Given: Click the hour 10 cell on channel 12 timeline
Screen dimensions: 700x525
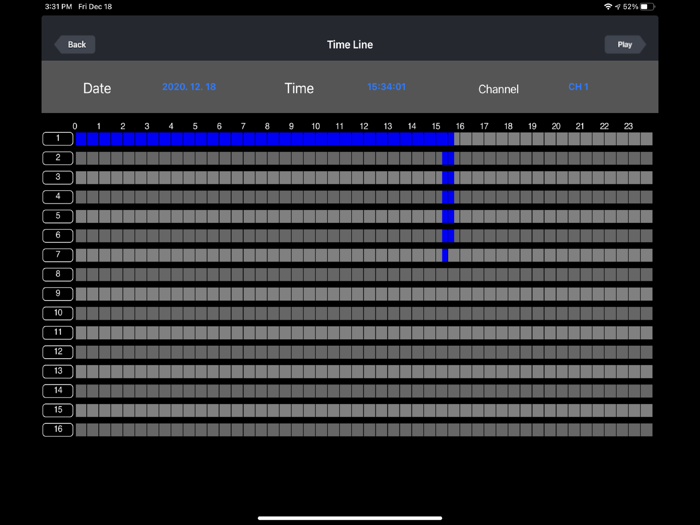Looking at the screenshot, I should [x=321, y=352].
